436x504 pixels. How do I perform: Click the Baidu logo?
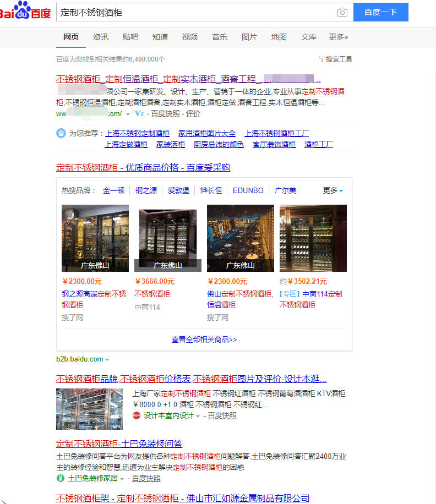point(25,11)
